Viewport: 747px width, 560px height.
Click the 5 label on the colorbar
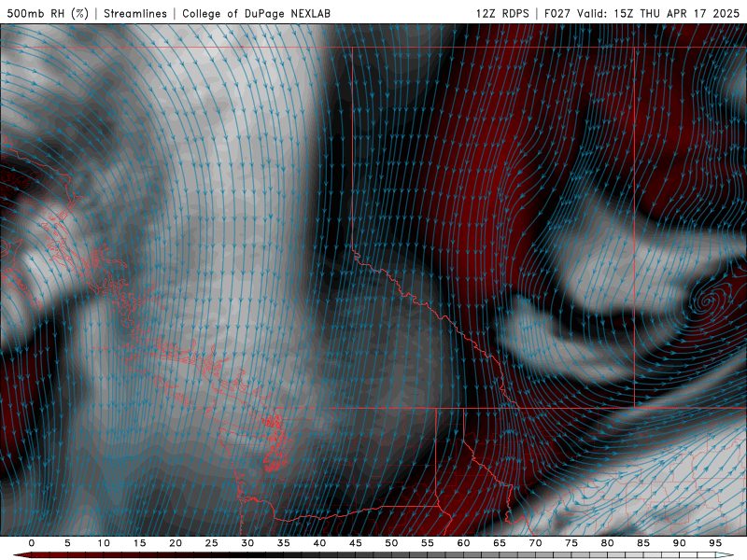(67, 543)
